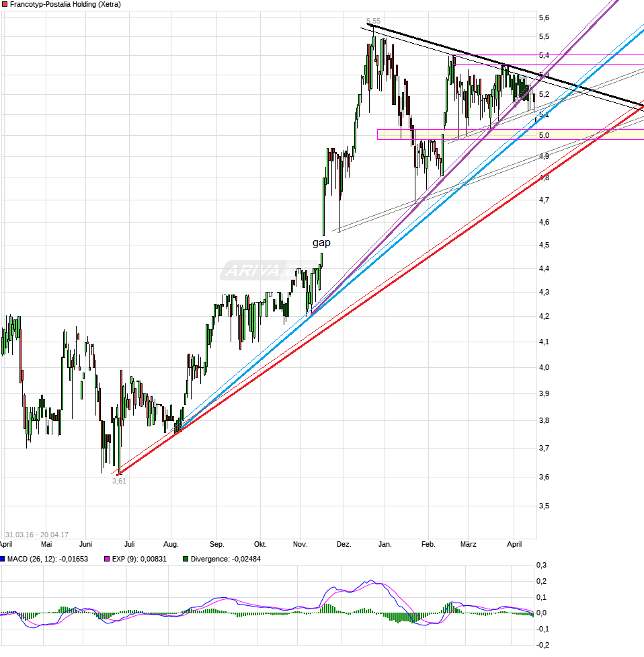Click the 'Jan.' month label on the axis
This screenshot has height=657, width=644.
click(x=385, y=544)
